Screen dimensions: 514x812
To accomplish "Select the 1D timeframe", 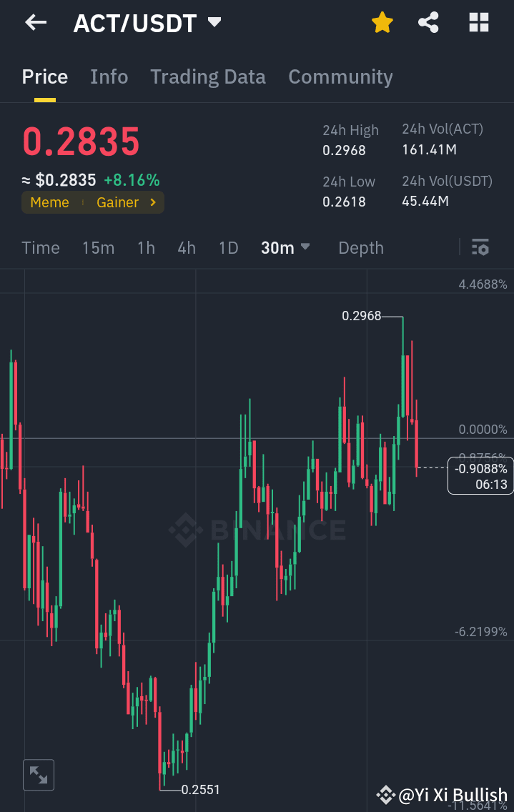I will click(228, 247).
